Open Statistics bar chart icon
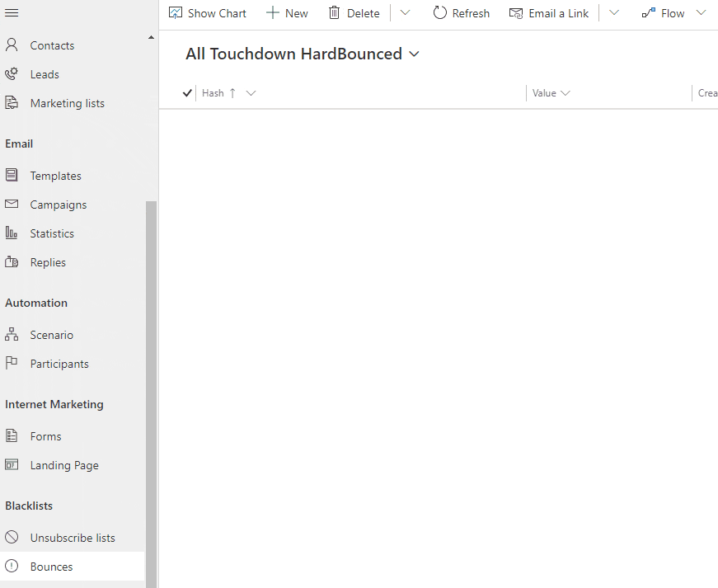This screenshot has height=588, width=718. click(12, 233)
